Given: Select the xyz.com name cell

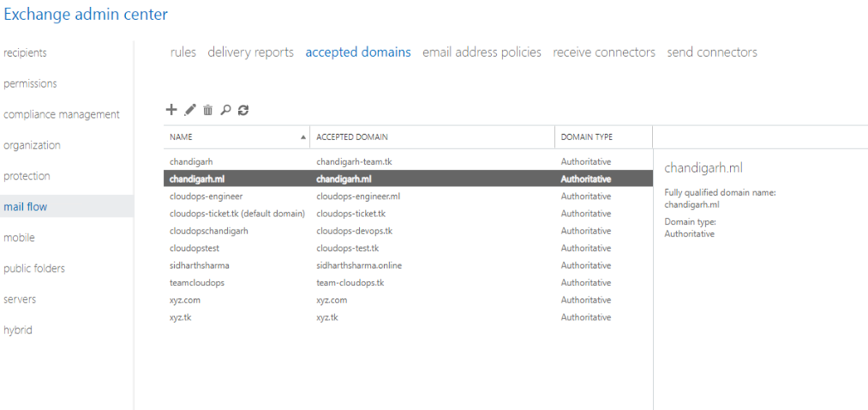Looking at the screenshot, I should pos(185,299).
